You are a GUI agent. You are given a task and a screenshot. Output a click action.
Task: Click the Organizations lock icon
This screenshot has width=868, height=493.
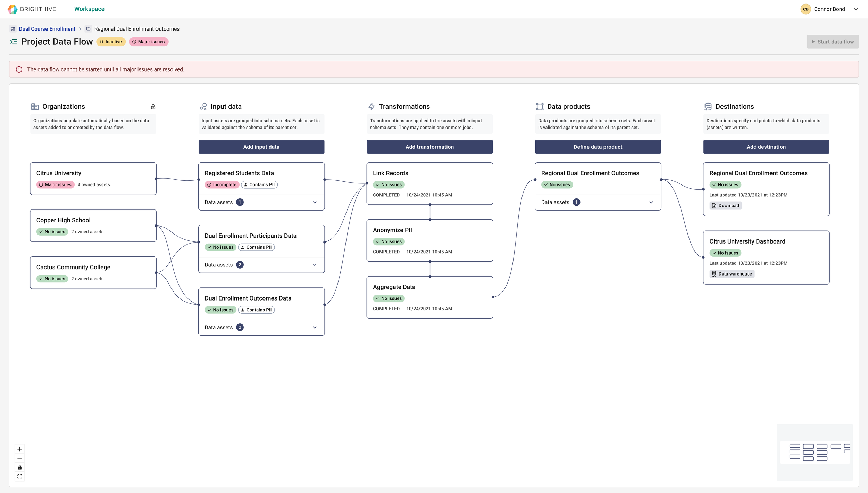coord(153,107)
